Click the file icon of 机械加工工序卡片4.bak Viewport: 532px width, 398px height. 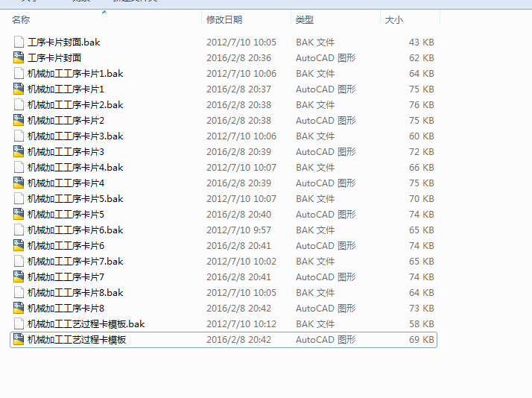(x=19, y=167)
